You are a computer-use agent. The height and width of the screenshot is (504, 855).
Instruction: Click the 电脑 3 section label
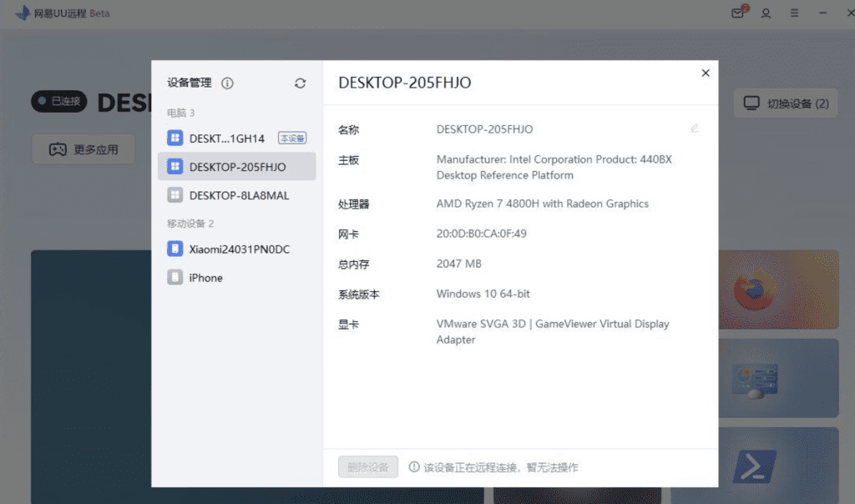coord(180,113)
